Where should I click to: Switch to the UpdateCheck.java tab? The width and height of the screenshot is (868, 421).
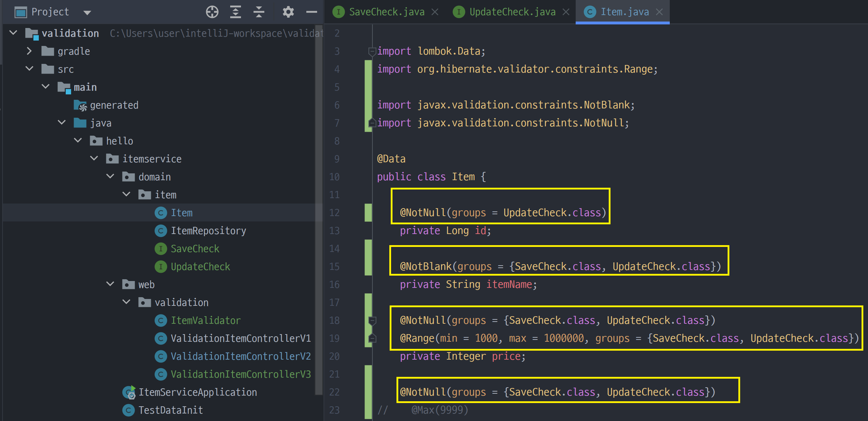[512, 12]
